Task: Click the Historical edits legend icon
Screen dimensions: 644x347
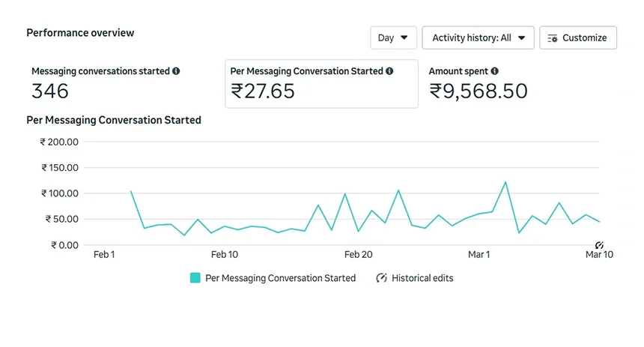Action: tap(381, 278)
